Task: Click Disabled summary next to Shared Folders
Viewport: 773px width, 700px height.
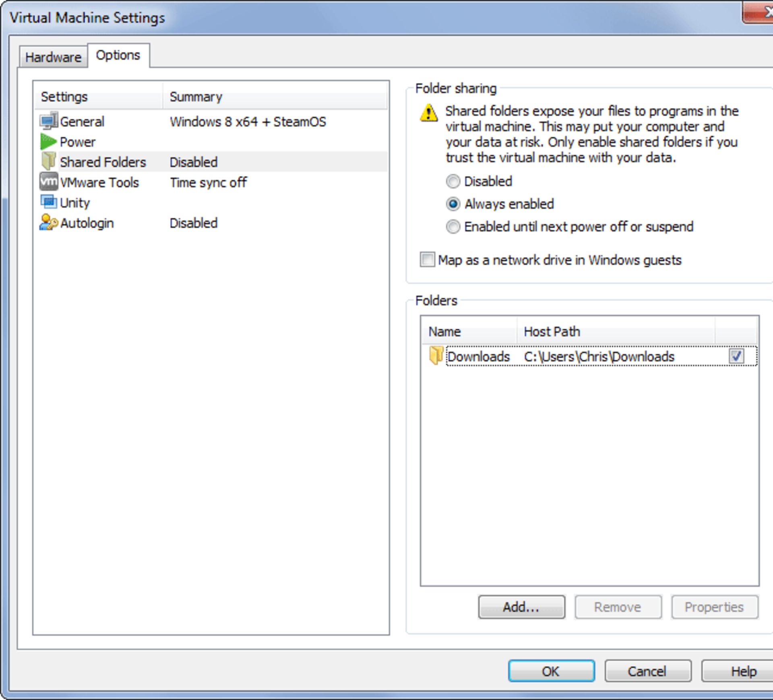Action: click(x=194, y=162)
